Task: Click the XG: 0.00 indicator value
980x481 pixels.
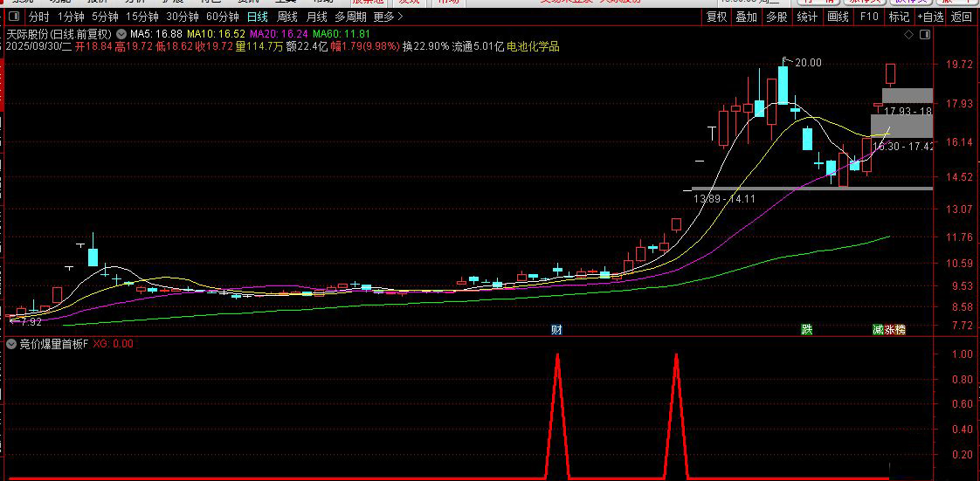Action: [x=114, y=344]
